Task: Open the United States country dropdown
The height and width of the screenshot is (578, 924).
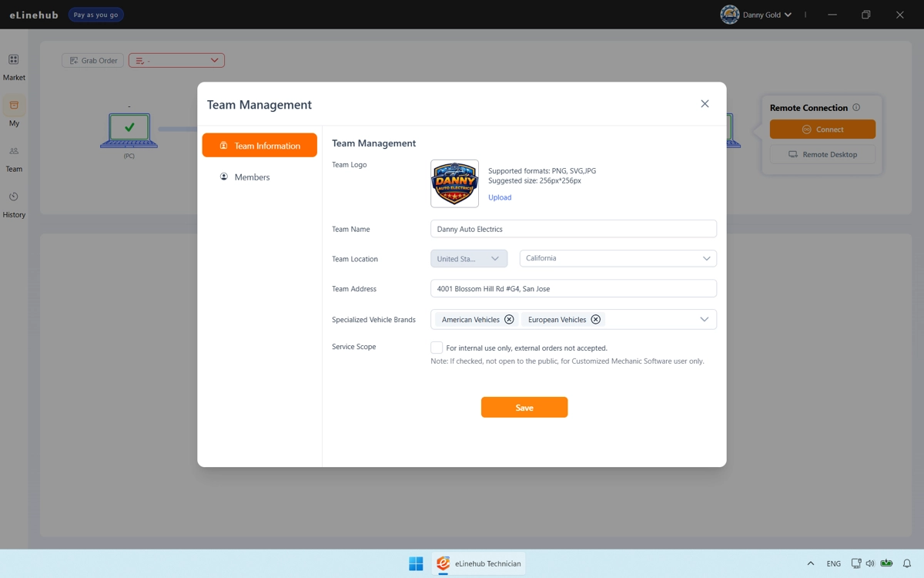Action: tap(469, 259)
